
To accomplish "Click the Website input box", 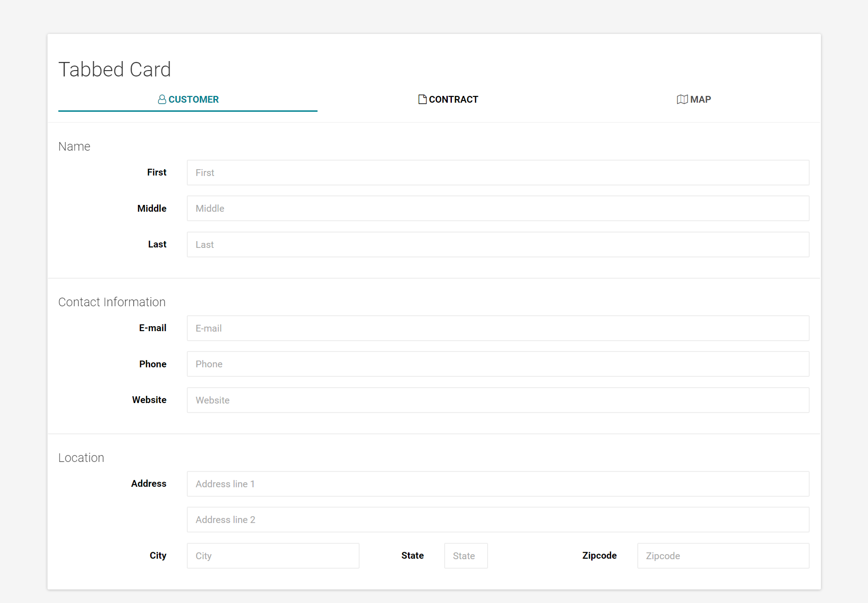I will [x=498, y=400].
